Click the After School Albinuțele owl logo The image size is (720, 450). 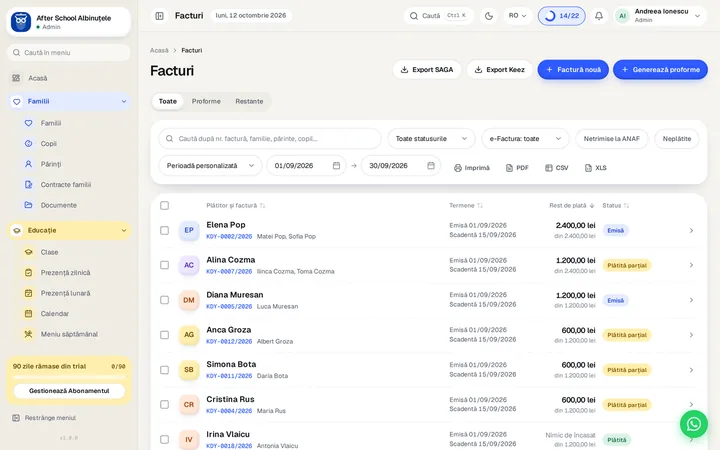tap(21, 22)
